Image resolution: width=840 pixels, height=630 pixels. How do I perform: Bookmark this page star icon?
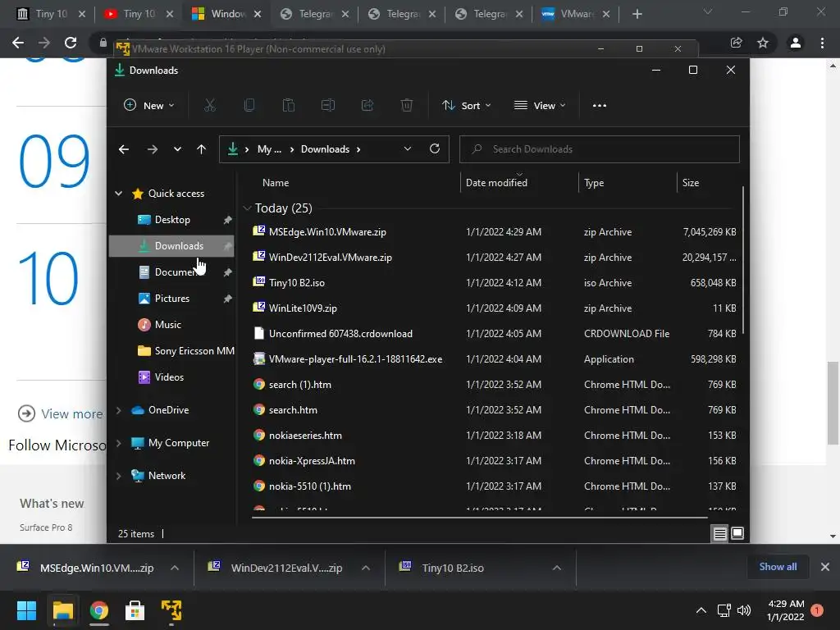(x=763, y=43)
